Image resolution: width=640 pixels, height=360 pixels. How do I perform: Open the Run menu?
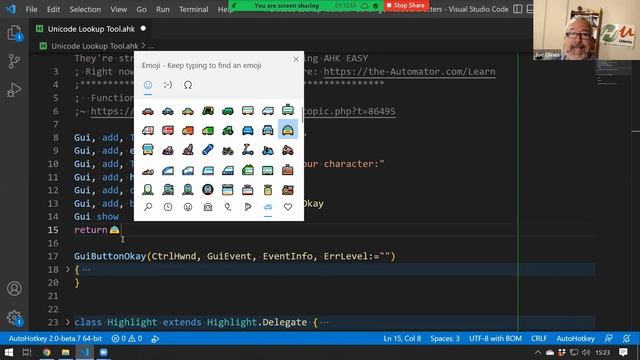pyautogui.click(x=162, y=9)
